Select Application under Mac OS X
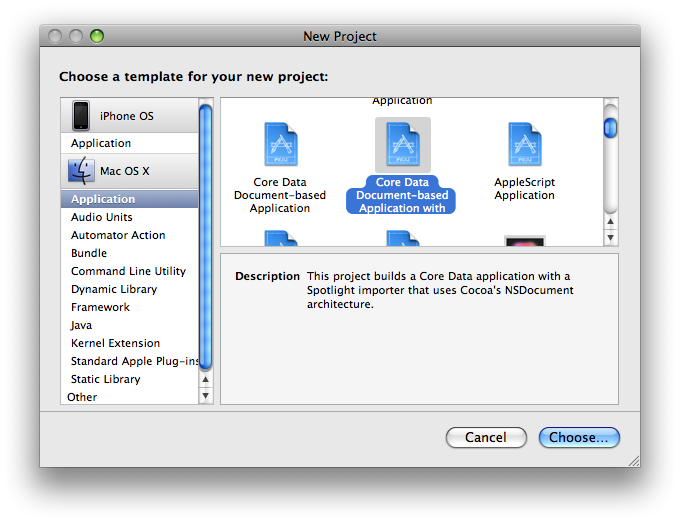 pyautogui.click(x=129, y=199)
